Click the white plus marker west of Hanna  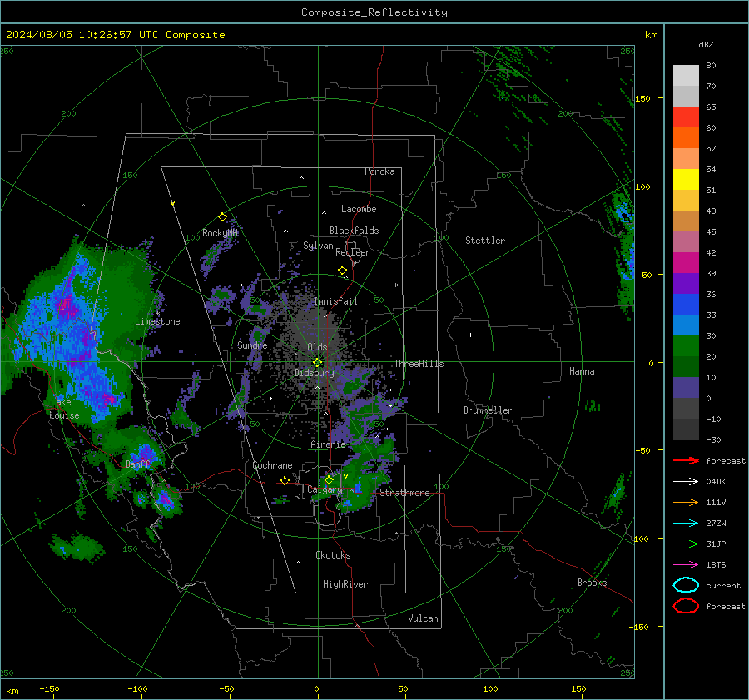pos(470,335)
